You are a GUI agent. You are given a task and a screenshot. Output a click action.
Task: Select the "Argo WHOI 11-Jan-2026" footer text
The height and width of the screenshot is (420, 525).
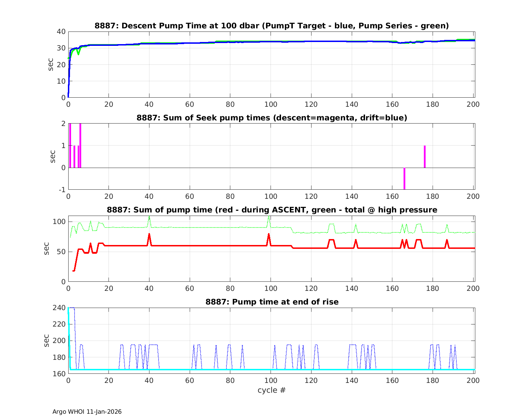pyautogui.click(x=87, y=412)
